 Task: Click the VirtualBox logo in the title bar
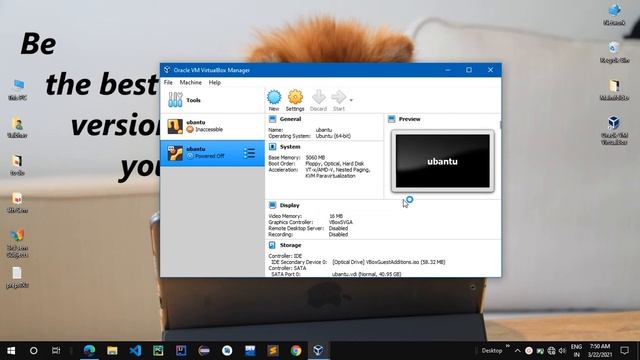[x=167, y=70]
